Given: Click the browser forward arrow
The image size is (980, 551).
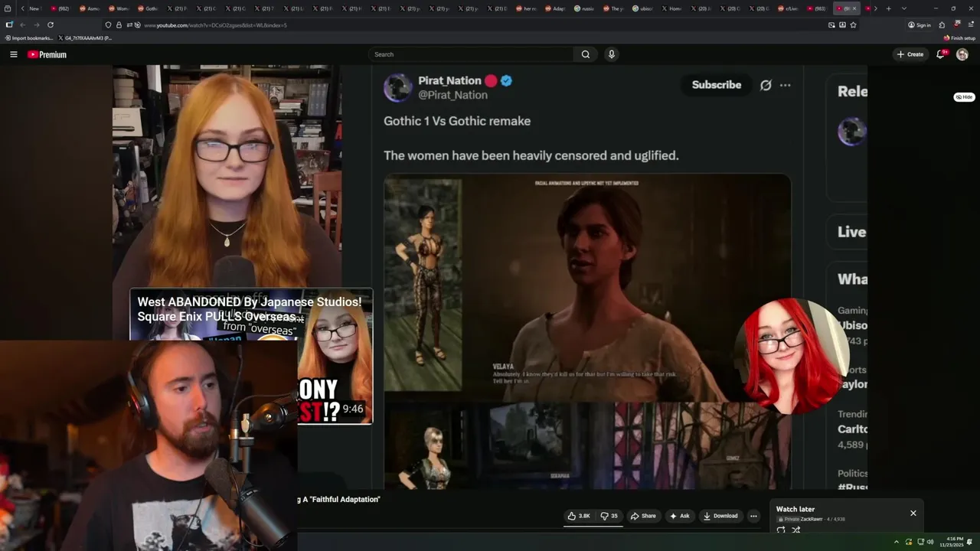Looking at the screenshot, I should 36,24.
